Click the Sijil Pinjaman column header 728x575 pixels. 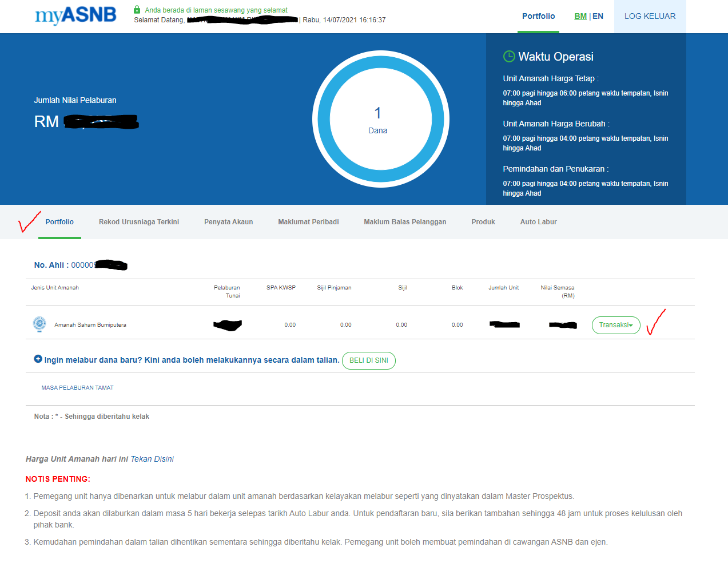[x=334, y=288]
